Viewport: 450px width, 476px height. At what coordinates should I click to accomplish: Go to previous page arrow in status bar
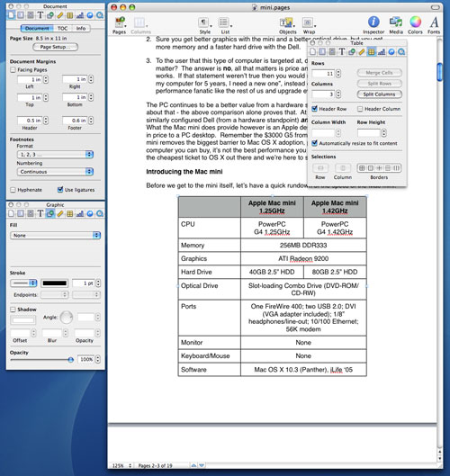point(193,465)
